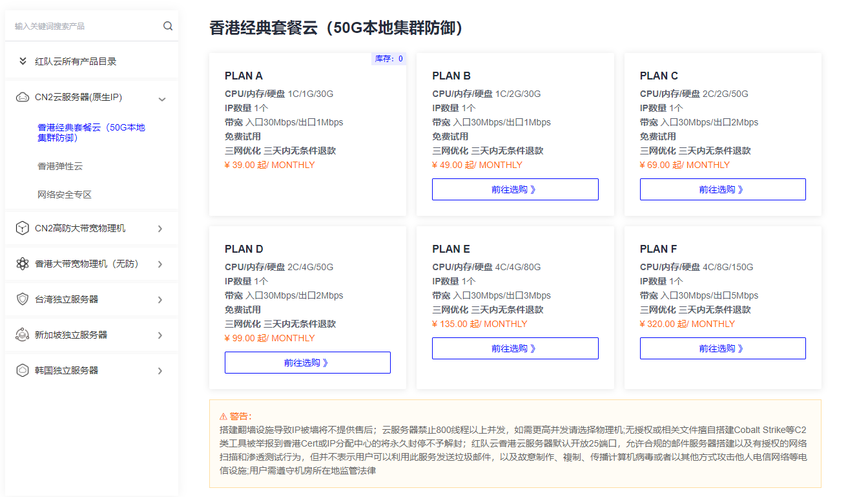Viewport: 868px width, 497px height.
Task: Click 前往选购 button for PLAN D
Action: (x=307, y=363)
